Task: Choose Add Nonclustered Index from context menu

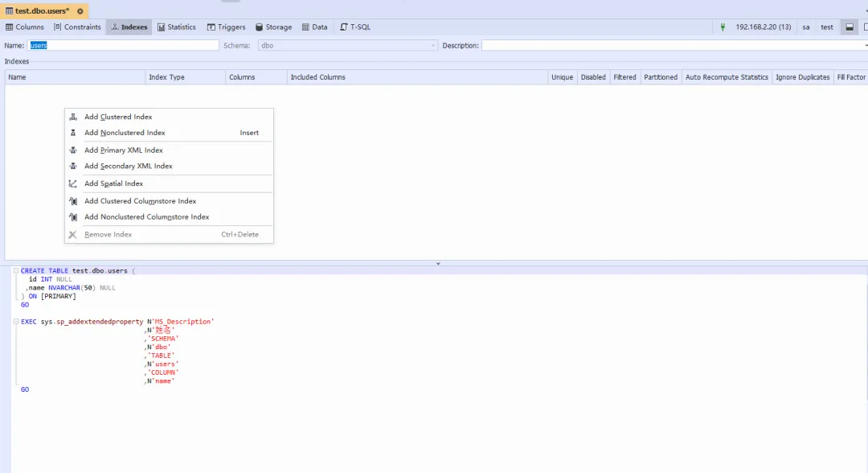Action: [x=125, y=133]
